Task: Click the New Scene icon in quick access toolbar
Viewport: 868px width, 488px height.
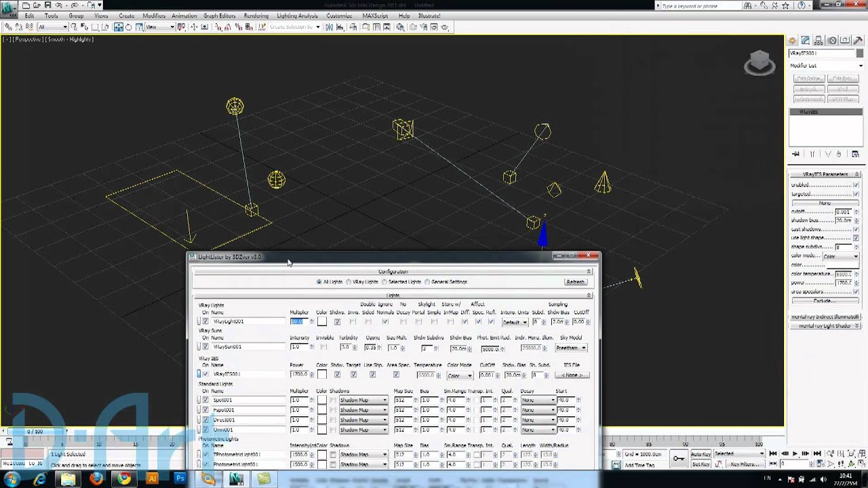Action: pyautogui.click(x=25, y=5)
